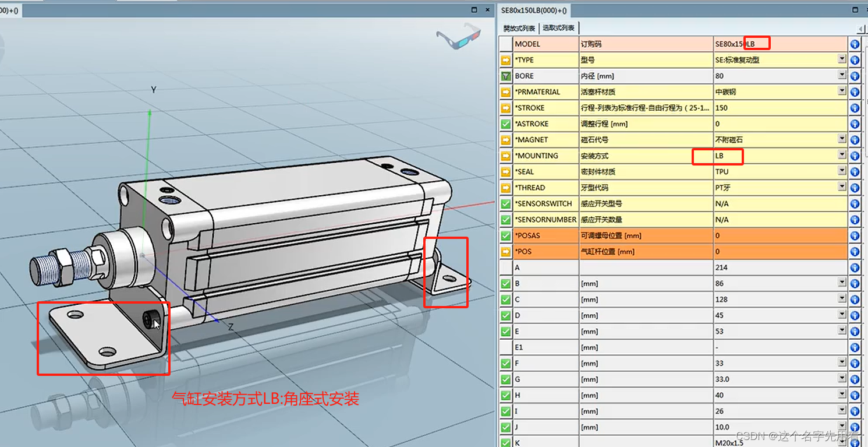The width and height of the screenshot is (868, 447).
Task: Click yellow arrow icon beside THREAD
Action: coord(505,188)
